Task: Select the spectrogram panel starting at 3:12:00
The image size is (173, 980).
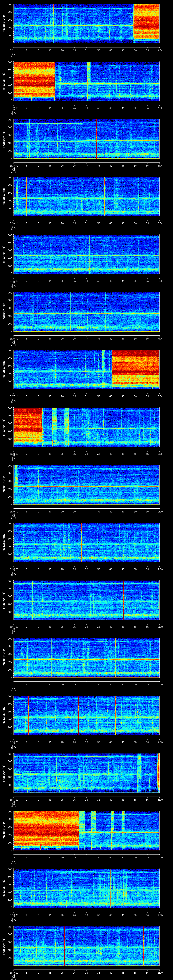Action: click(87, 657)
